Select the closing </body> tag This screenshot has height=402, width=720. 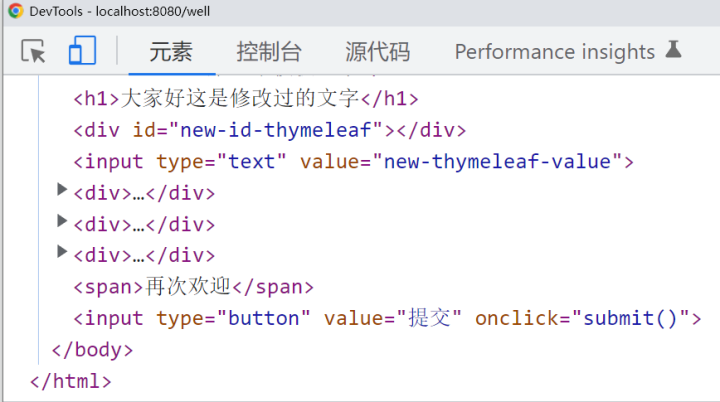[x=92, y=350]
